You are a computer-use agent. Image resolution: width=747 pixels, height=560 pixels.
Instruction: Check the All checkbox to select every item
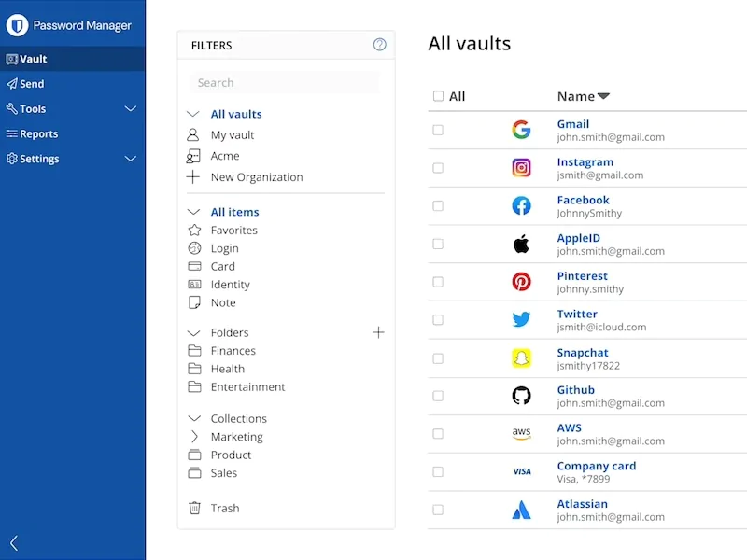click(438, 96)
